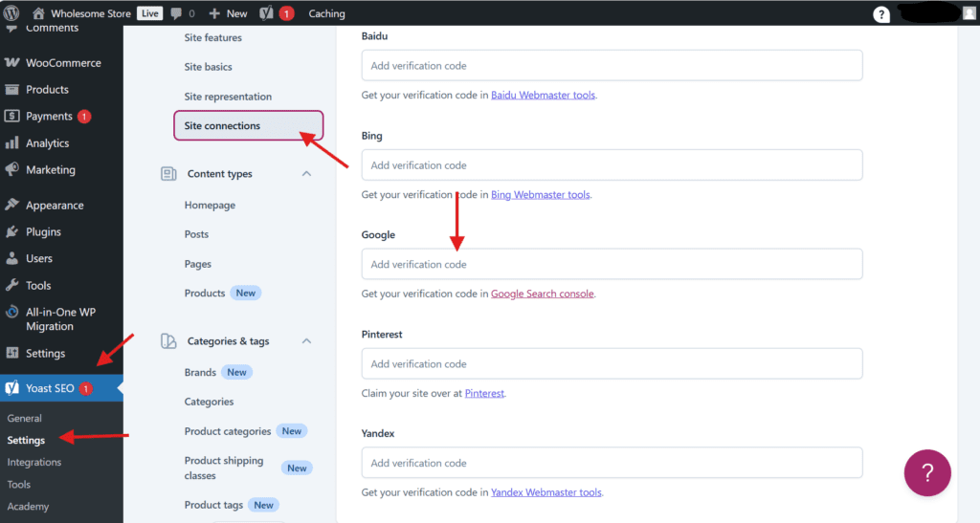Open the New content menu in admin bar
The height and width of the screenshot is (523, 980).
[x=228, y=13]
